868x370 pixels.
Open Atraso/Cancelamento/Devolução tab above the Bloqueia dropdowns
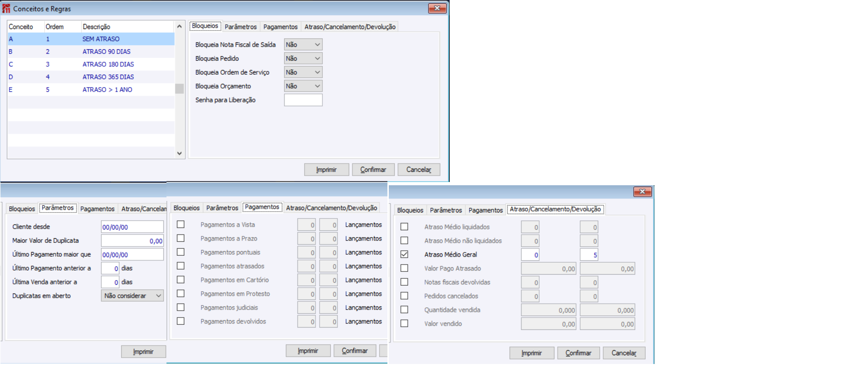point(350,27)
